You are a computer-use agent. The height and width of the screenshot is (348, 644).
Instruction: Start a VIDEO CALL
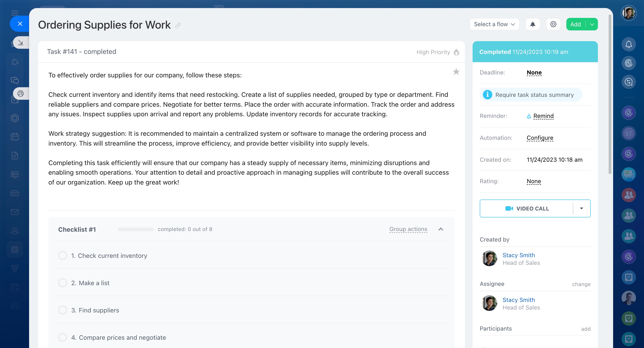(x=527, y=208)
